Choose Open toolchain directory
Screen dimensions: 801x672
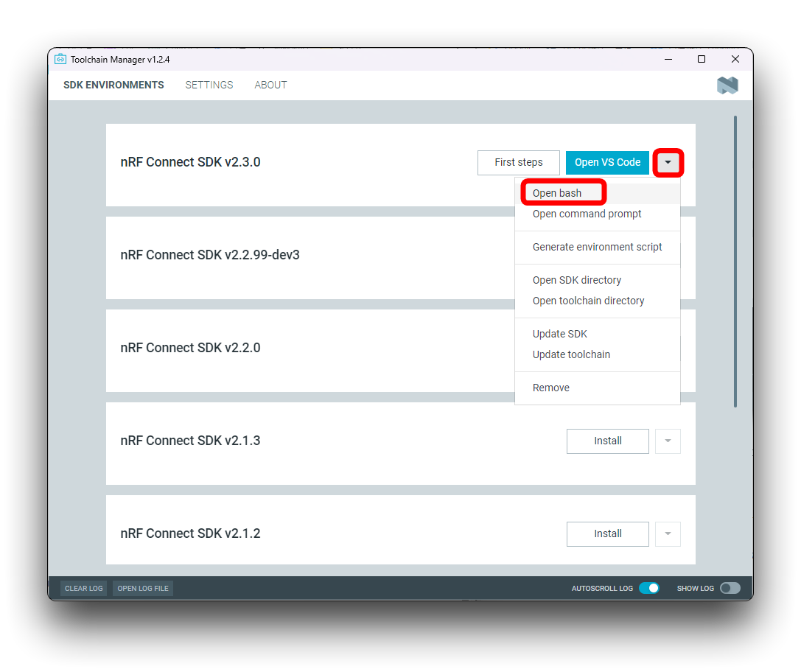(x=597, y=301)
